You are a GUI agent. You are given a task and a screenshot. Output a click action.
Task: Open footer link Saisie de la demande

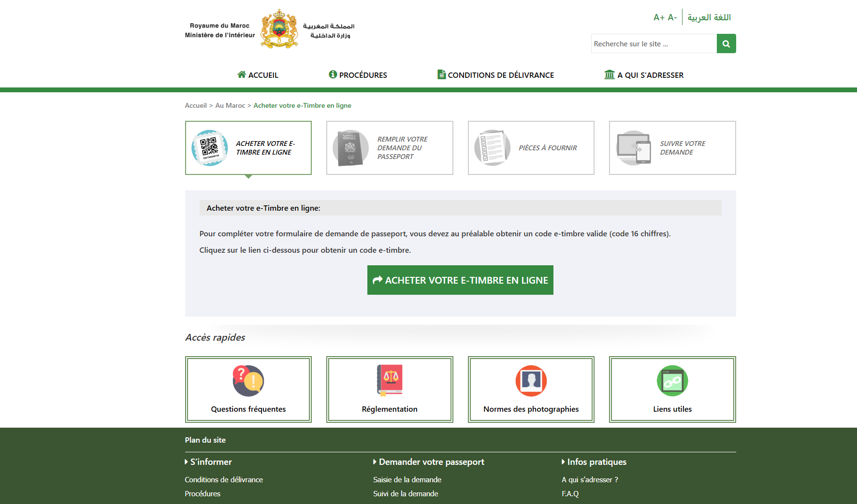tap(407, 479)
